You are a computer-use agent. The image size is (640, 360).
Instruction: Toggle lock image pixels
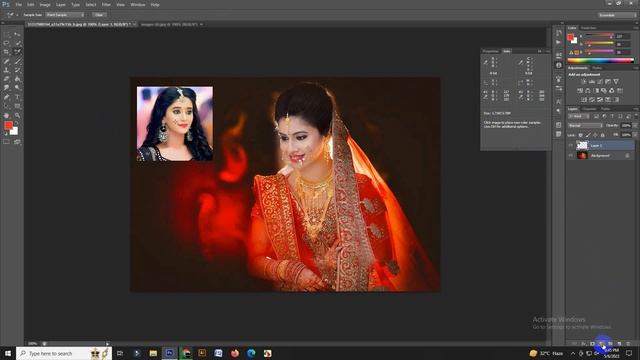coord(588,135)
